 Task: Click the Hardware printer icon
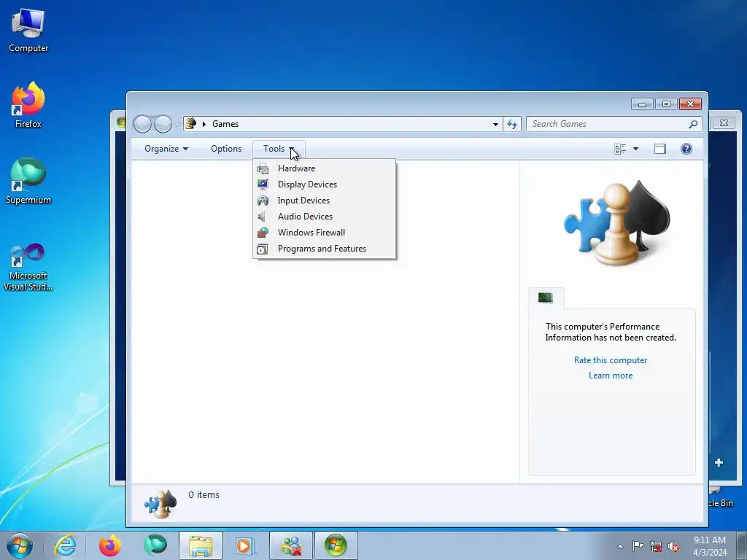263,168
